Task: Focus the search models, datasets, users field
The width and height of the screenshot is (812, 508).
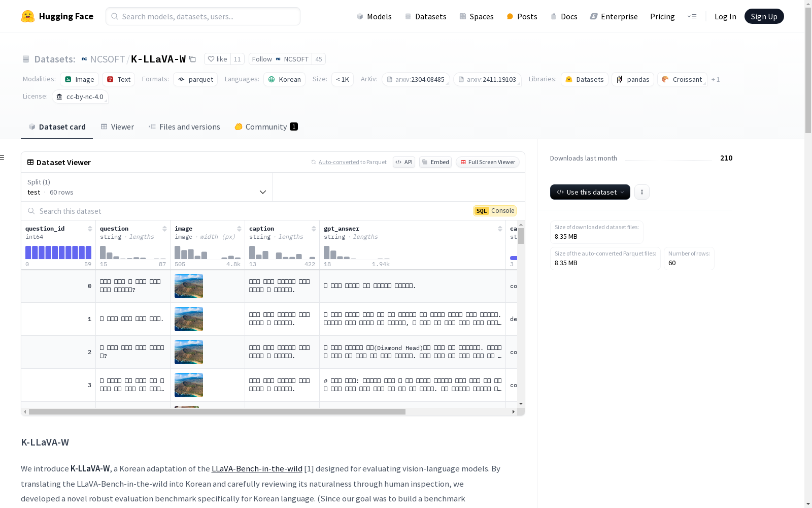Action: [x=203, y=16]
